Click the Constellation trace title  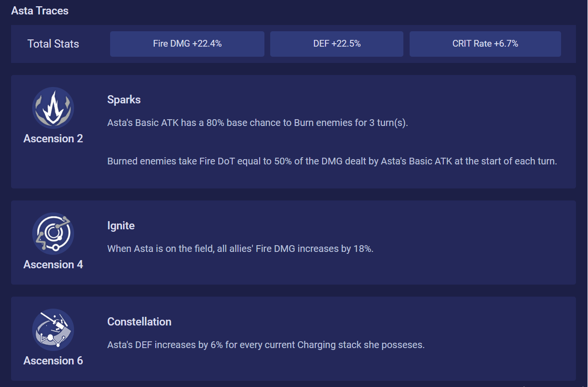139,322
